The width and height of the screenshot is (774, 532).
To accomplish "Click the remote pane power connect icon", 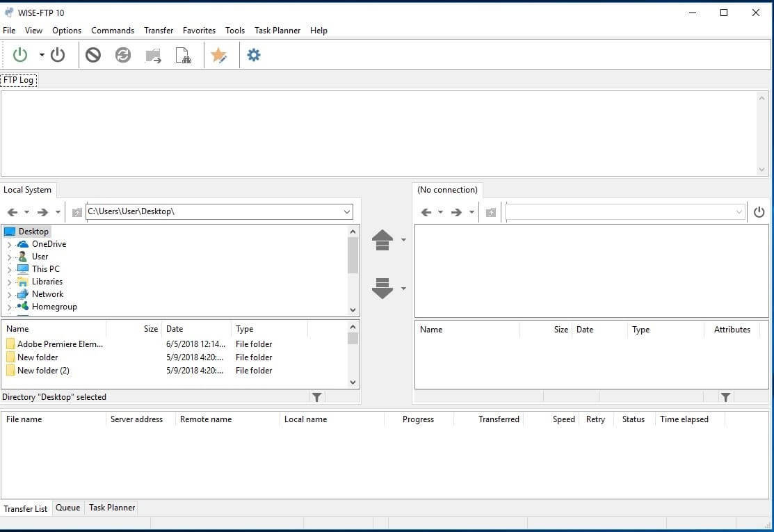I will (759, 212).
